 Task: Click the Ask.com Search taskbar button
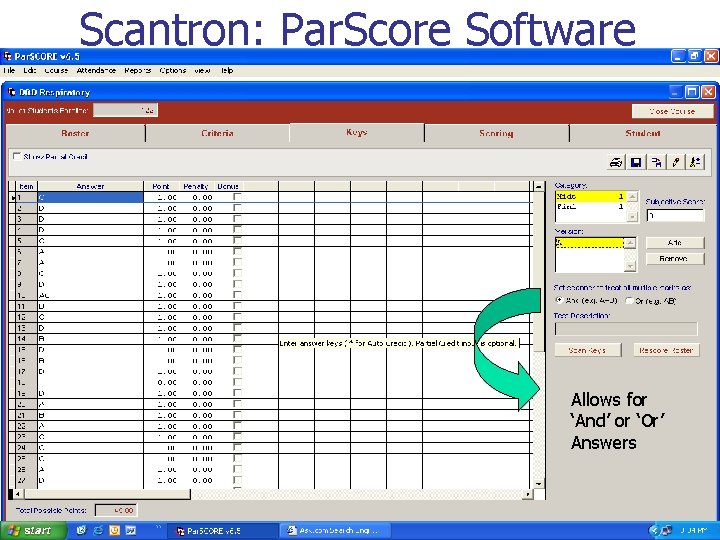[335, 530]
